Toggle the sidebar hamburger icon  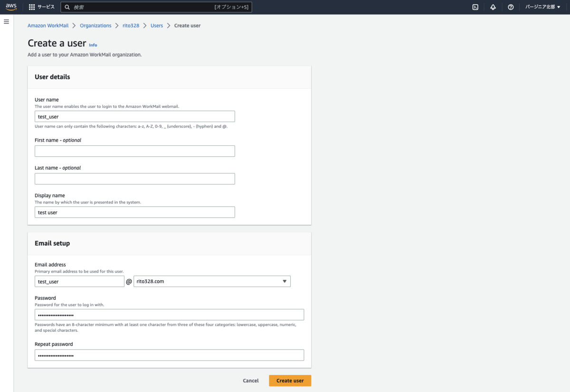click(x=6, y=21)
